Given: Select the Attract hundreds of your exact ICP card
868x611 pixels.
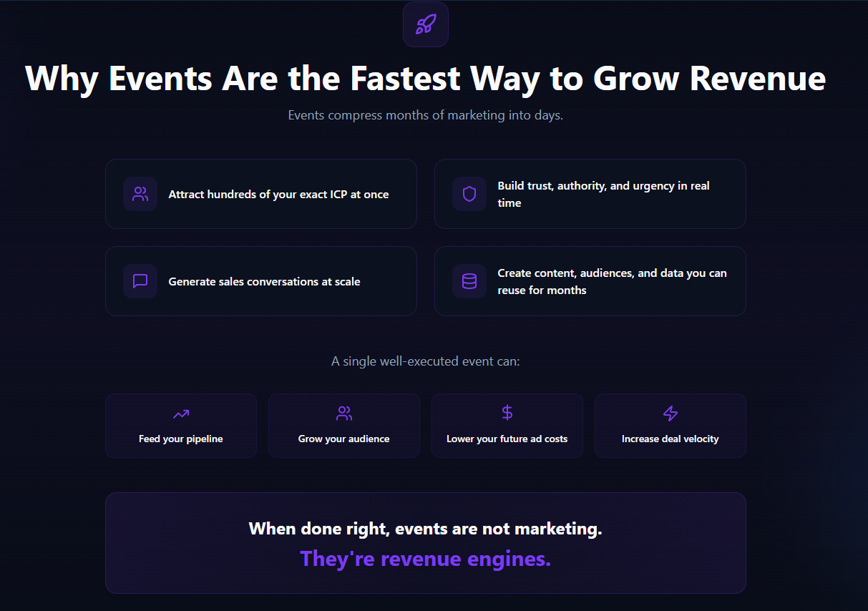Looking at the screenshot, I should (x=260, y=193).
